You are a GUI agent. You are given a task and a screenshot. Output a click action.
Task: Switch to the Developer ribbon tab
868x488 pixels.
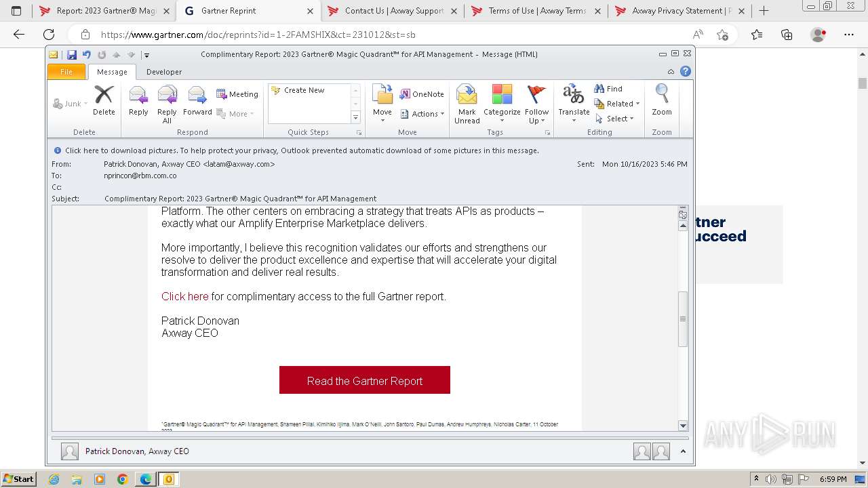click(164, 72)
